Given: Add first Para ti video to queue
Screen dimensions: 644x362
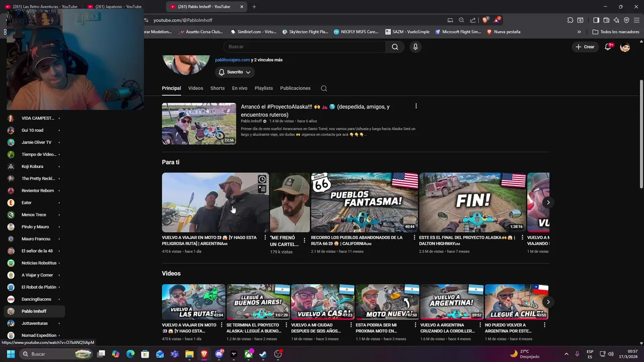Looking at the screenshot, I should pyautogui.click(x=262, y=189).
